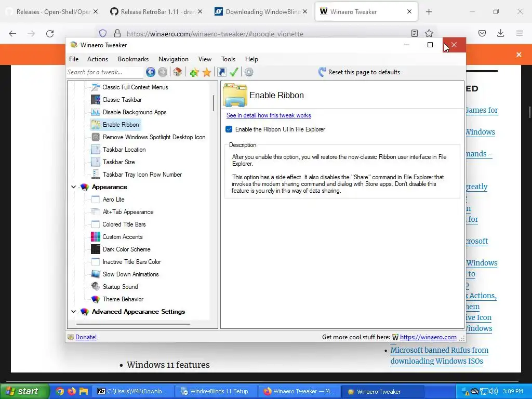Click the grey forward arrow toolbar icon
The height and width of the screenshot is (399, 532).
click(163, 72)
